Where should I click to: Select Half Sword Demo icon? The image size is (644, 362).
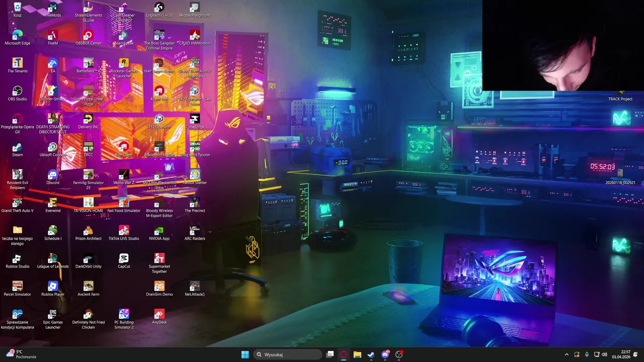click(159, 65)
